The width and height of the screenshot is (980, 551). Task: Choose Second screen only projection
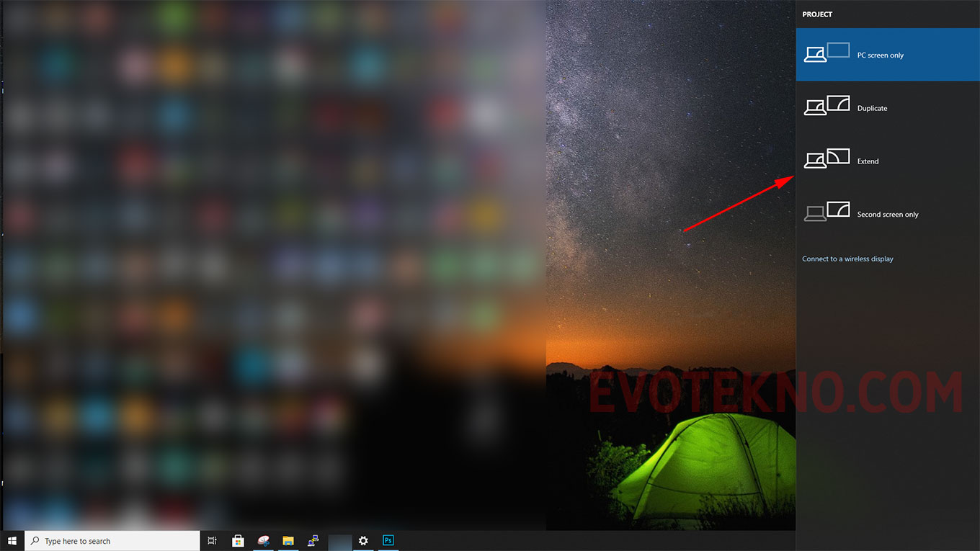click(888, 214)
